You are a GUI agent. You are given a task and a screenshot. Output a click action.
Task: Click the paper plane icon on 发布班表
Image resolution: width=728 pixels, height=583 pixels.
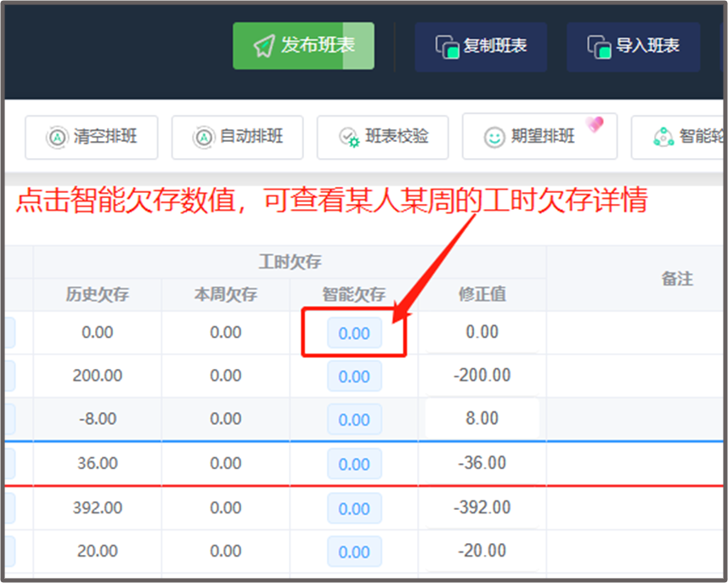click(263, 46)
